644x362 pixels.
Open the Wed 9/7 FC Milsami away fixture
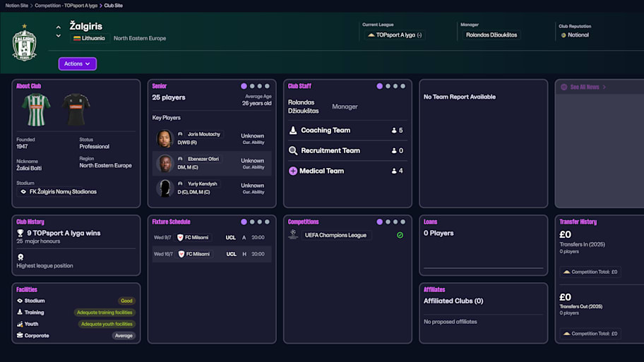click(212, 238)
